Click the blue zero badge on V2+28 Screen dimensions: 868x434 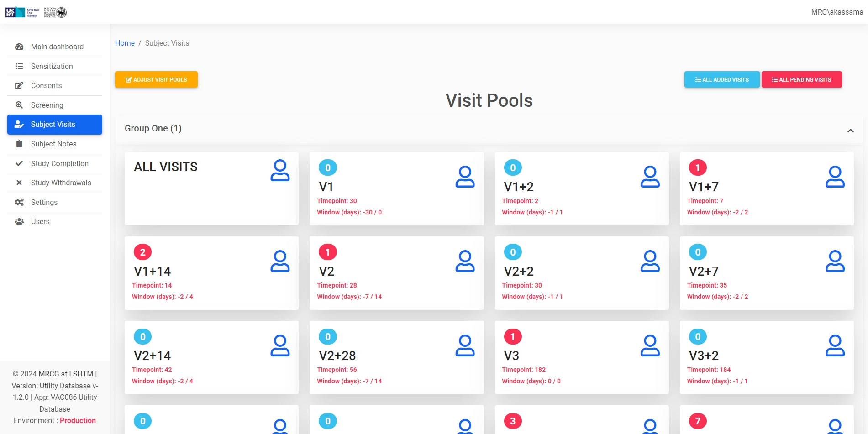327,337
